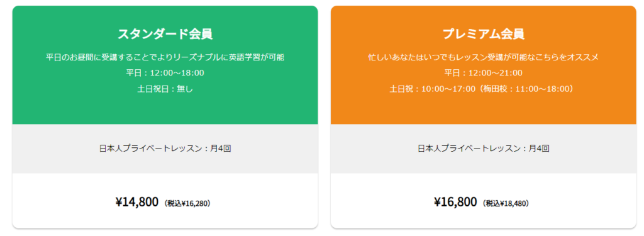Select the green Standard membership header
644x236 pixels.
[x=165, y=65]
